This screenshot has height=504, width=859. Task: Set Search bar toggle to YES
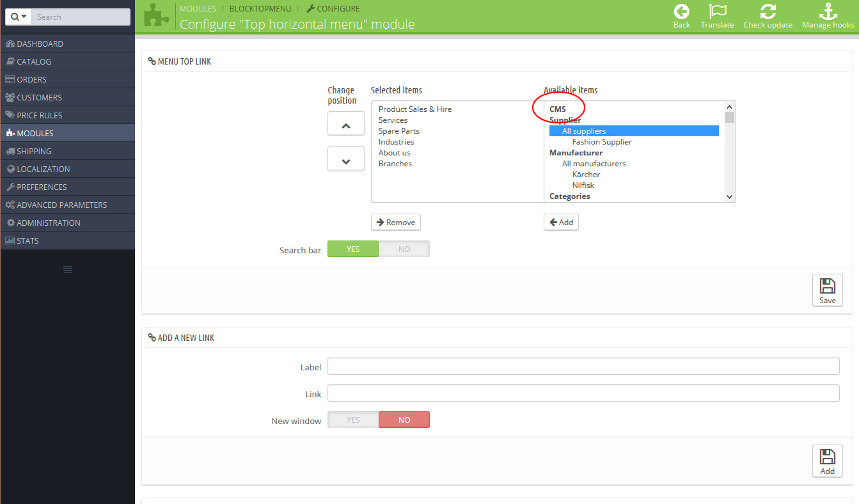tap(353, 249)
